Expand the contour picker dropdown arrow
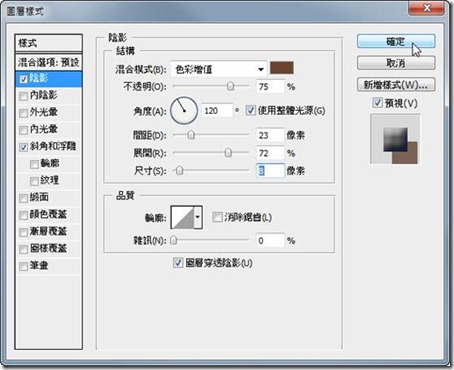This screenshot has width=454, height=370. click(x=198, y=217)
